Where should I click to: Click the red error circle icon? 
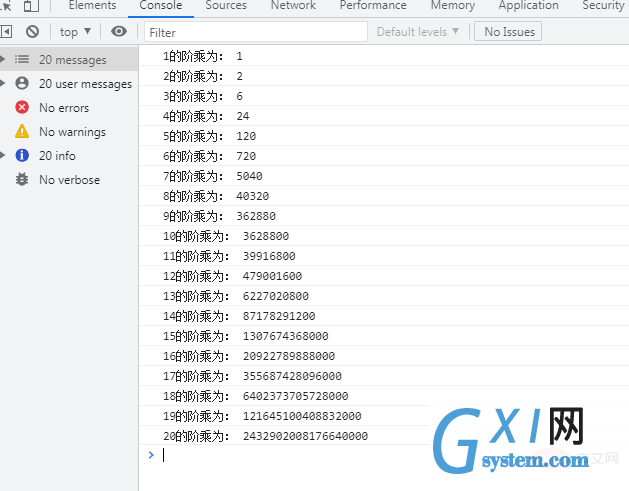tap(22, 108)
